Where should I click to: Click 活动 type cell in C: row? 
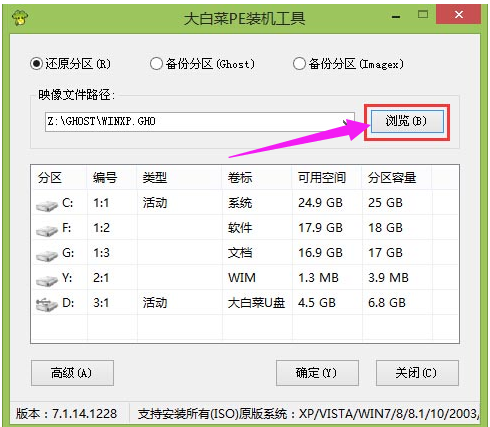155,203
